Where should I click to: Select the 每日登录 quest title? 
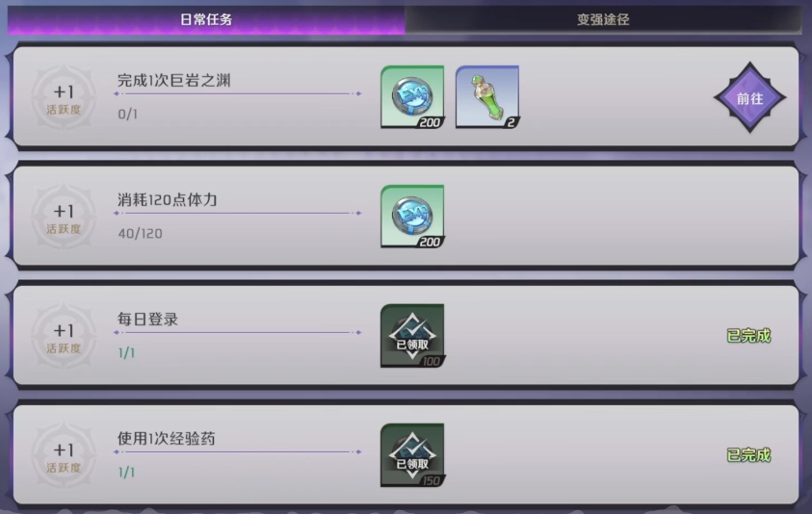pyautogui.click(x=147, y=319)
